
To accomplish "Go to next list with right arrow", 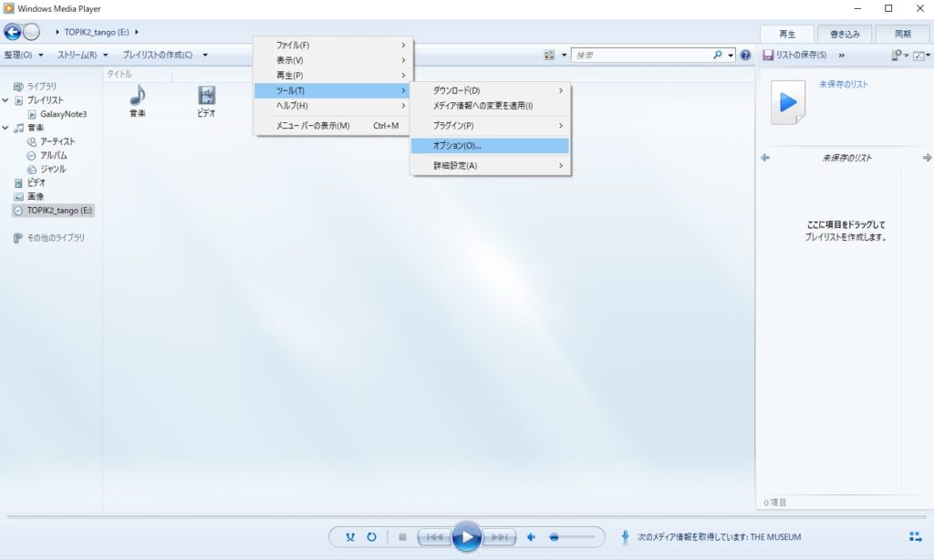I will click(927, 158).
